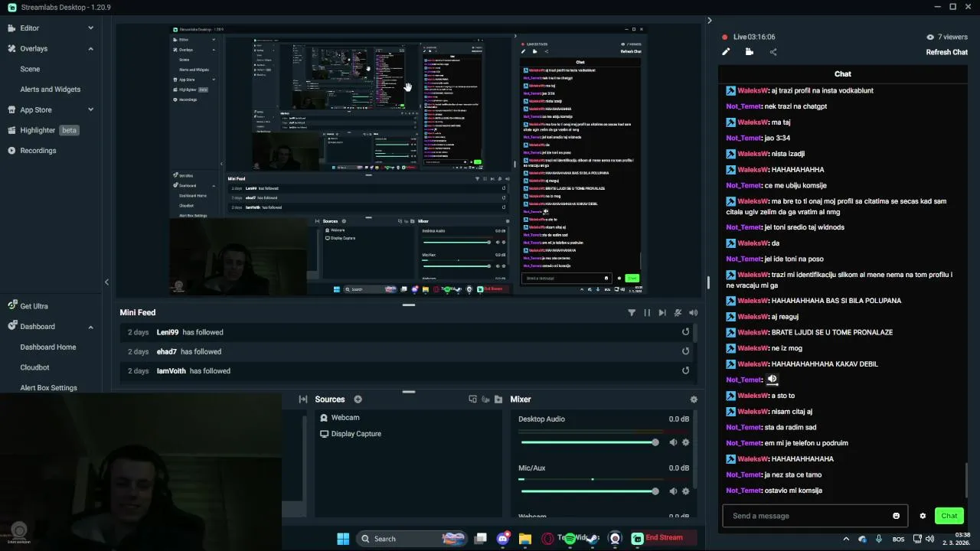Add a source folder in Sources
The height and width of the screenshot is (551, 980).
pos(498,399)
